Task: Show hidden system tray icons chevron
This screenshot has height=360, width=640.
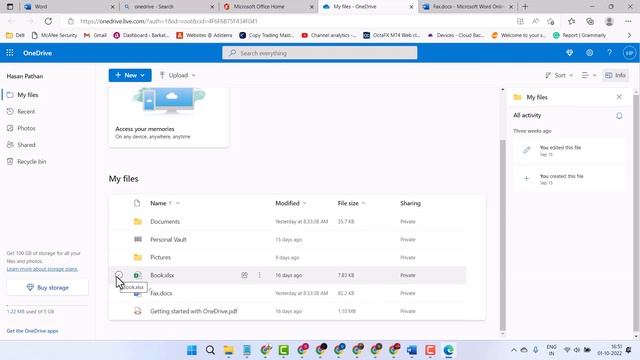Action: [x=513, y=350]
